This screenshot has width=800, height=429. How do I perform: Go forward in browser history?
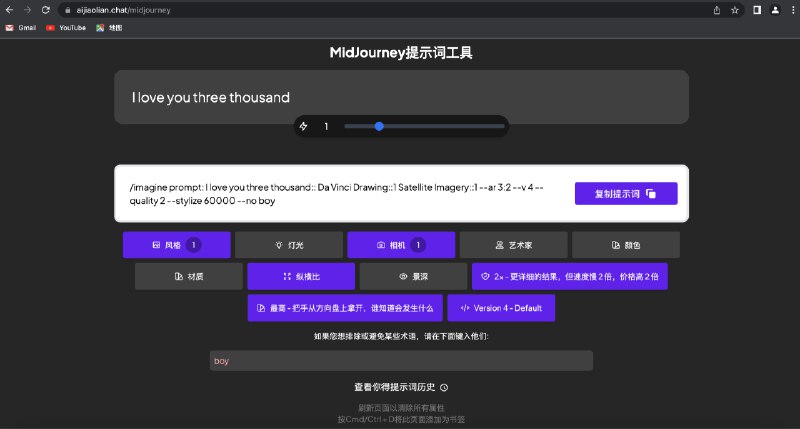28,10
